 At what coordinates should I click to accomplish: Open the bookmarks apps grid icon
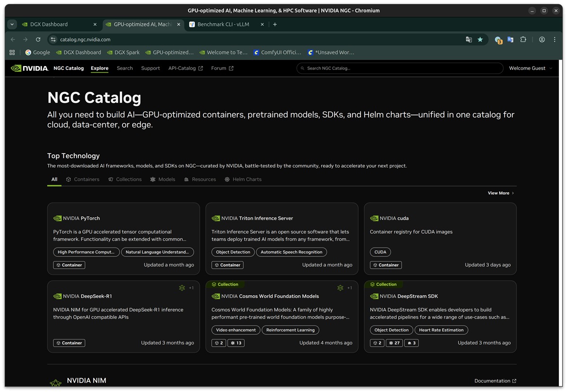(12, 52)
